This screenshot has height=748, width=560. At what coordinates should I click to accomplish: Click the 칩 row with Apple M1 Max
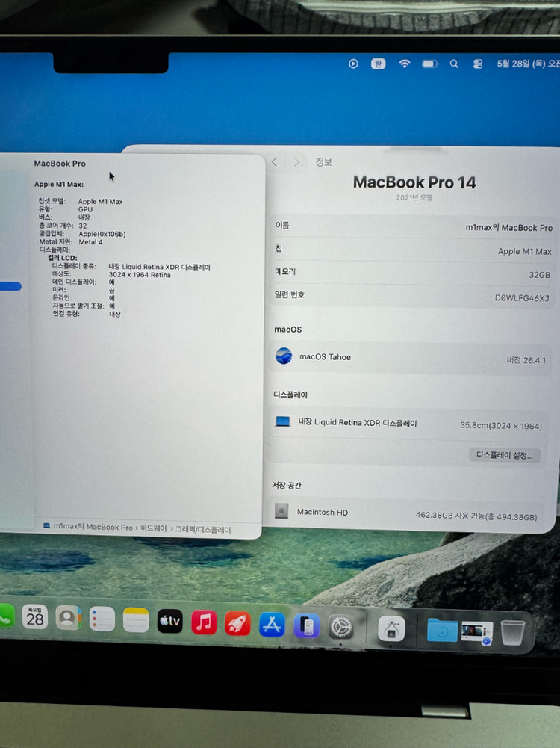pos(413,250)
